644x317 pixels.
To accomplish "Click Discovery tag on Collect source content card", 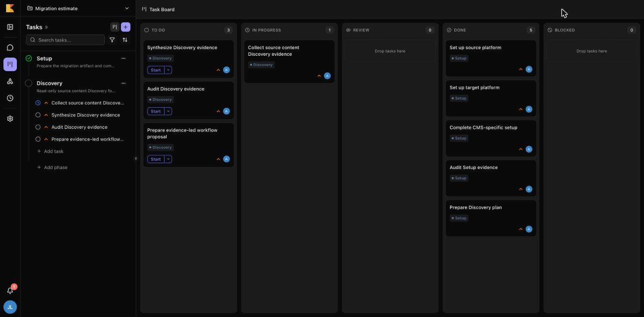I will pos(261,65).
